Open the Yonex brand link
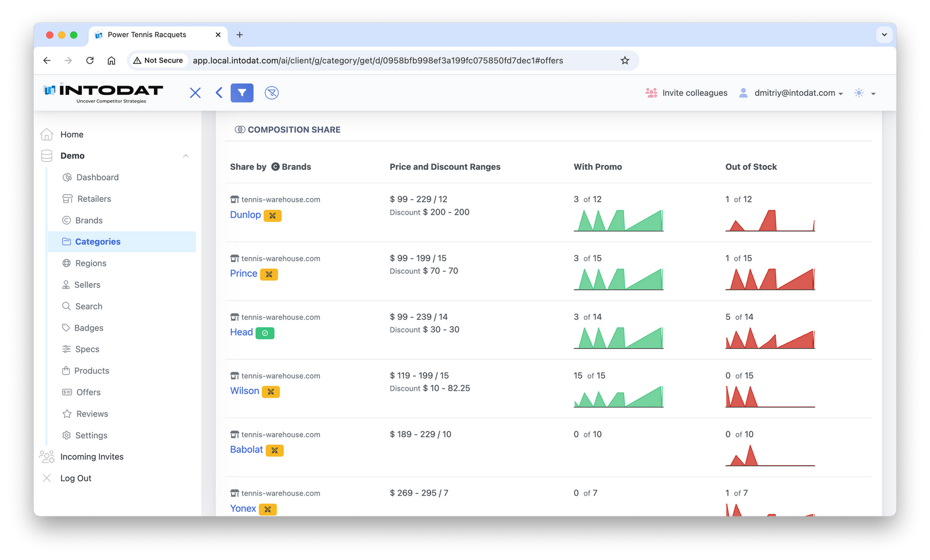The image size is (930, 560). 243,508
